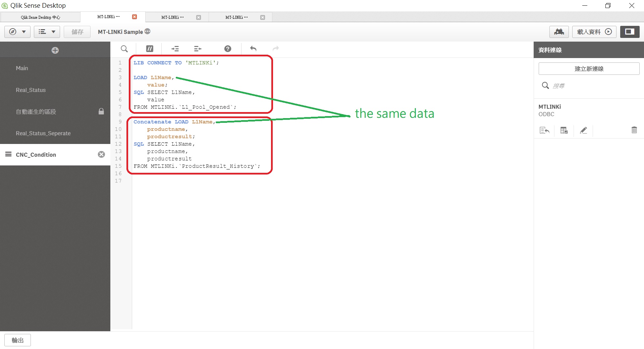Switch to Qlik Sense Desktop 中心 tab
Screen dimensions: 644x349
click(40, 17)
